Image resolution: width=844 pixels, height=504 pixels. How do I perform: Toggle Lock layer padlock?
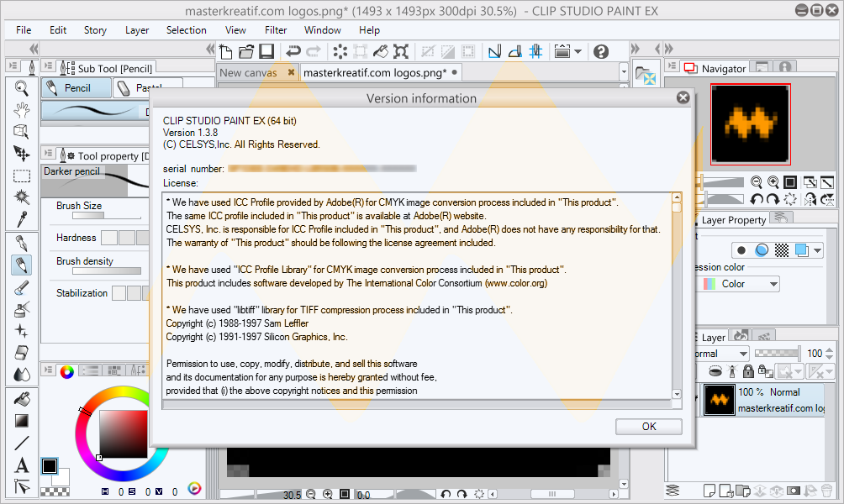pyautogui.click(x=748, y=370)
